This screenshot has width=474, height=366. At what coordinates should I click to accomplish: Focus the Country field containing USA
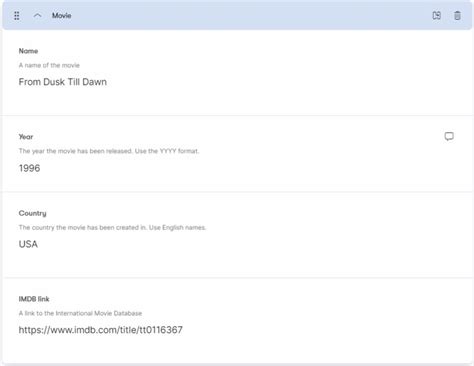28,244
